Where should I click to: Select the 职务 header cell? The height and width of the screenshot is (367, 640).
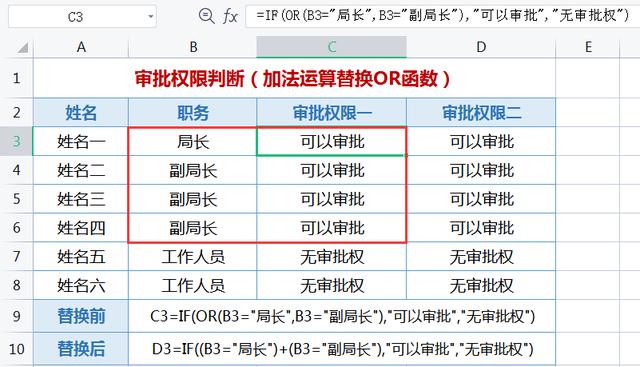[x=193, y=112]
